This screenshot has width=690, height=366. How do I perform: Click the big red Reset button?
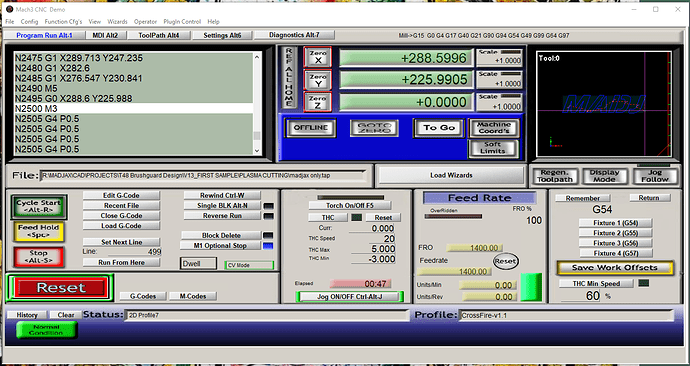60,288
